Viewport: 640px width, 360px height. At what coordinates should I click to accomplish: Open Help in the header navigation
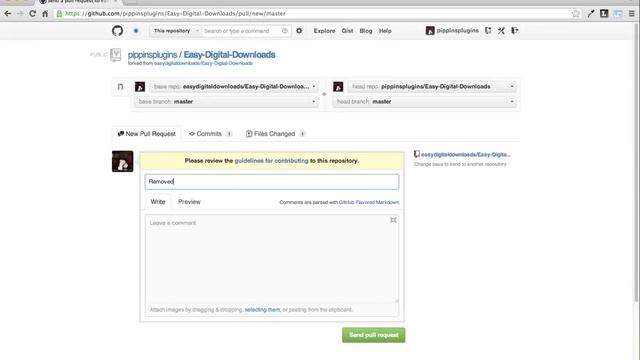(x=385, y=31)
